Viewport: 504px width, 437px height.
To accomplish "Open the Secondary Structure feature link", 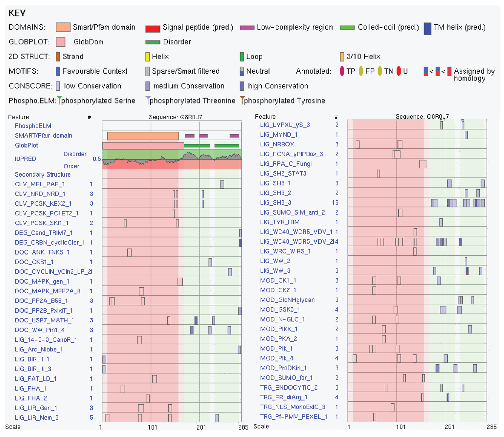I will (43, 174).
